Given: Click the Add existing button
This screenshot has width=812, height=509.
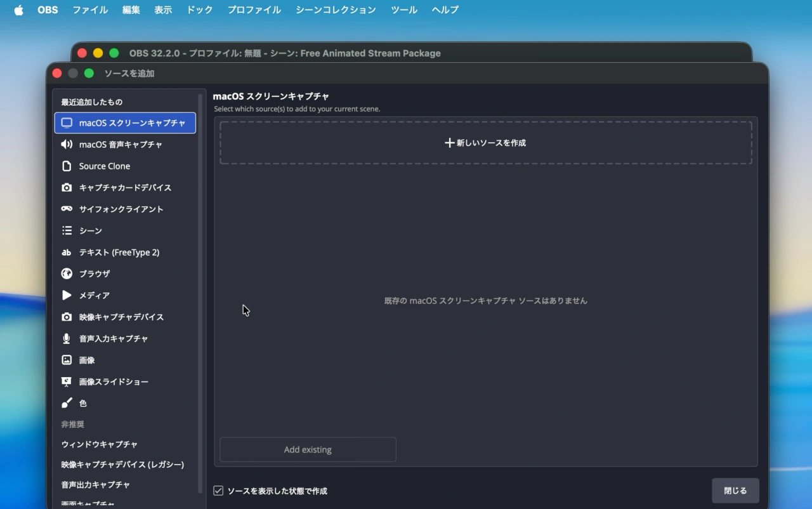Looking at the screenshot, I should tap(308, 449).
